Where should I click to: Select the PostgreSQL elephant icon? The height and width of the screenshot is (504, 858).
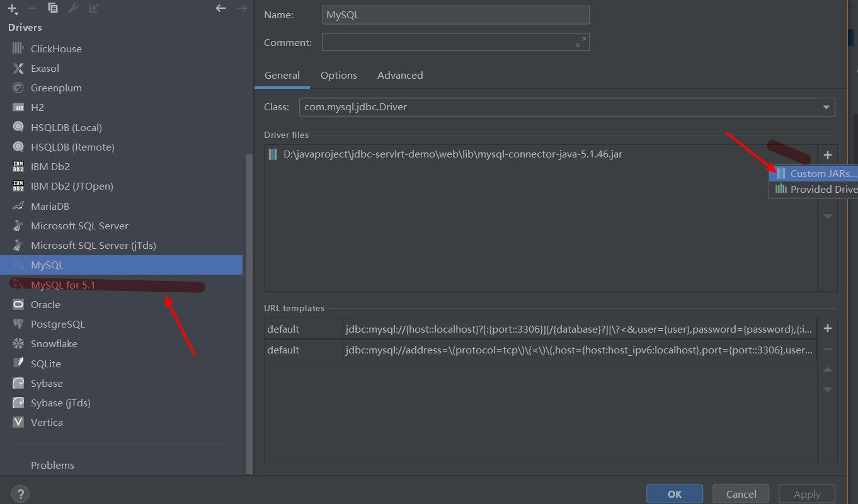tap(18, 324)
